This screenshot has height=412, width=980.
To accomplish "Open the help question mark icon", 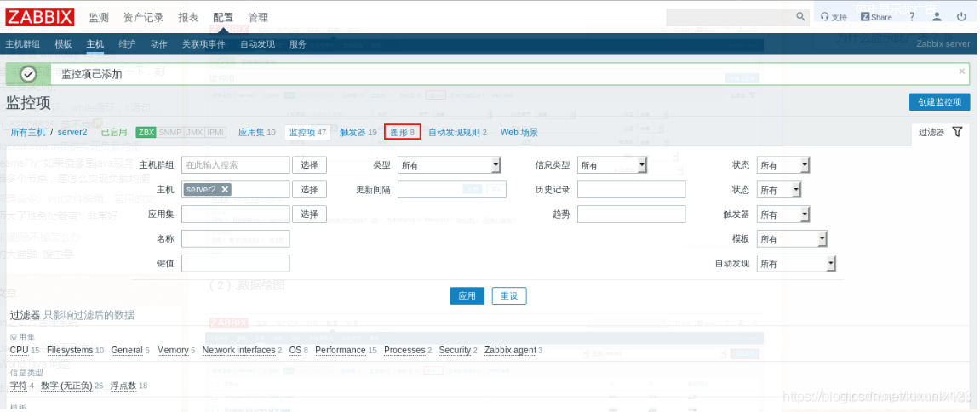I will point(913,17).
